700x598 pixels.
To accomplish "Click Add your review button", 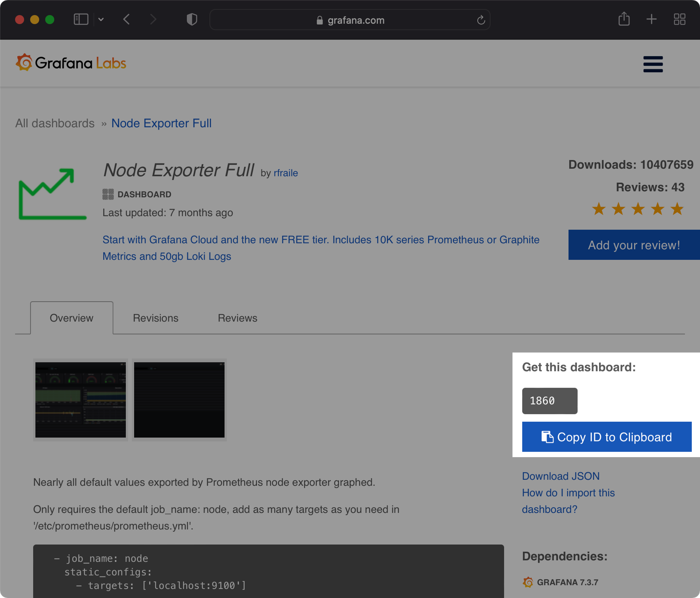I will click(x=634, y=245).
